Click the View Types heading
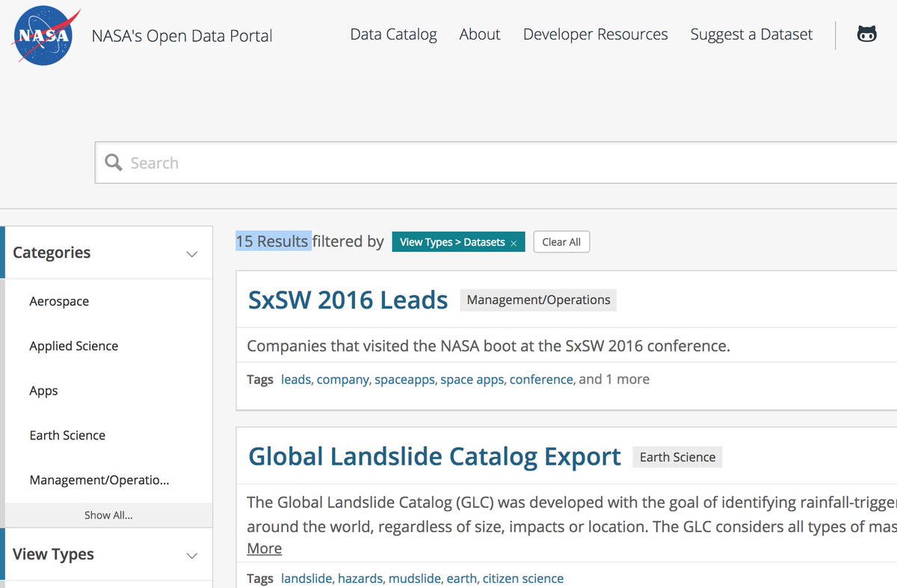 point(53,554)
